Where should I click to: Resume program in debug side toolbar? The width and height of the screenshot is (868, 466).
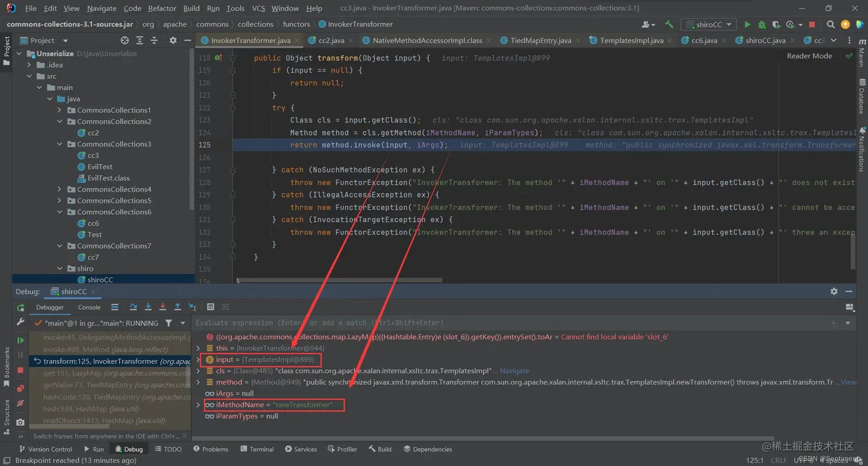pos(21,340)
